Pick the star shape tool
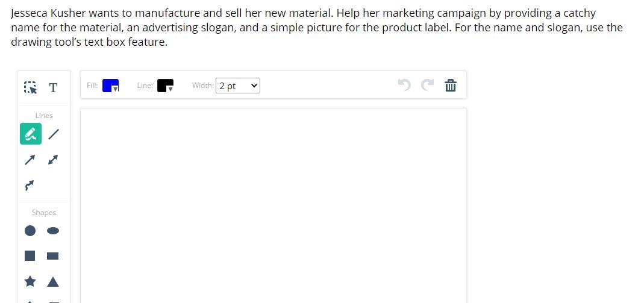This screenshot has width=644, height=303. pyautogui.click(x=30, y=281)
